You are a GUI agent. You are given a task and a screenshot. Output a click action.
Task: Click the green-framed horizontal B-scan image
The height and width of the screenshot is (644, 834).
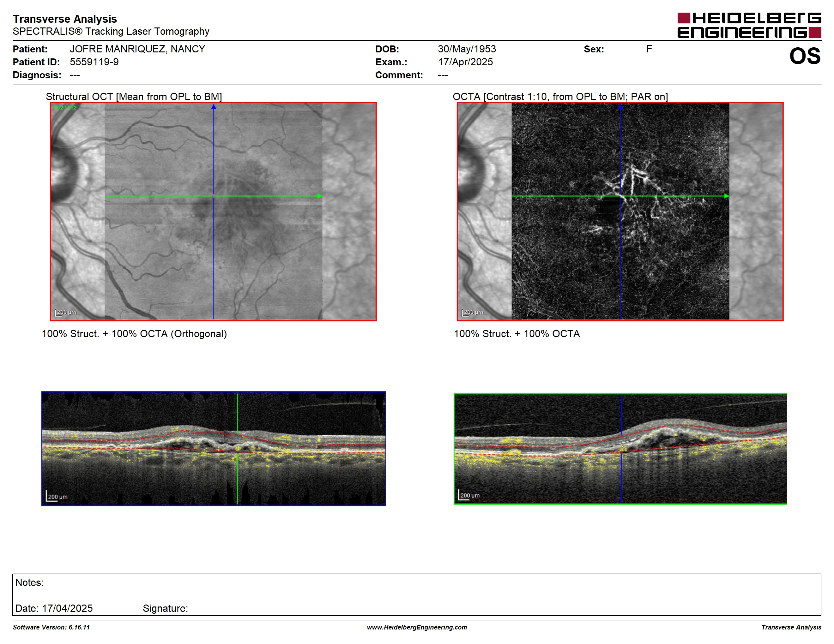pyautogui.click(x=620, y=449)
